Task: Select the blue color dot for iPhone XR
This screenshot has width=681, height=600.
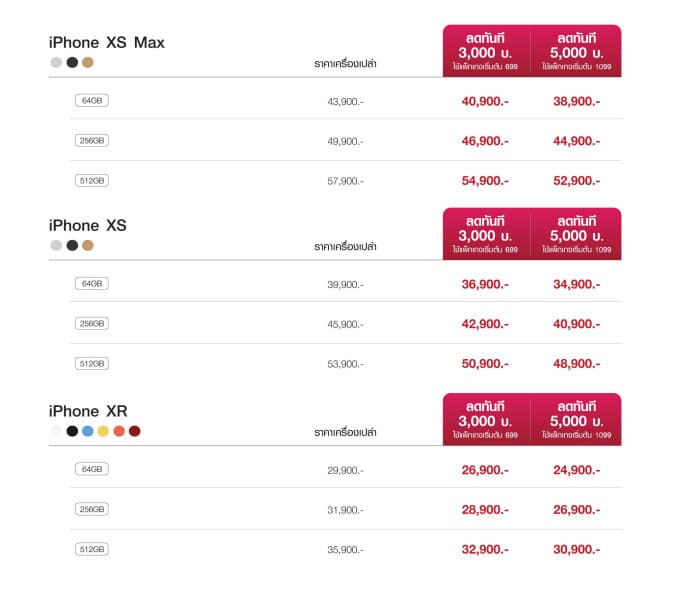Action: [88, 431]
